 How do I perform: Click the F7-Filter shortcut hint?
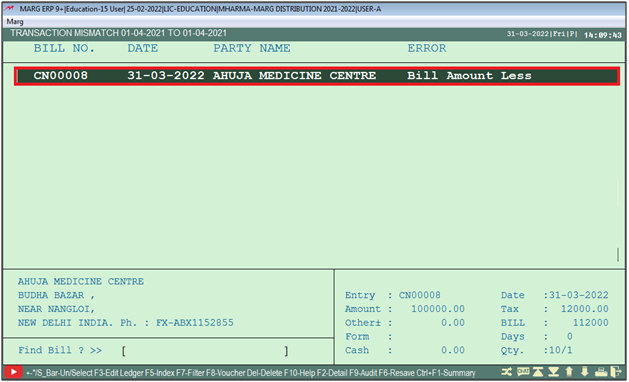(x=191, y=373)
